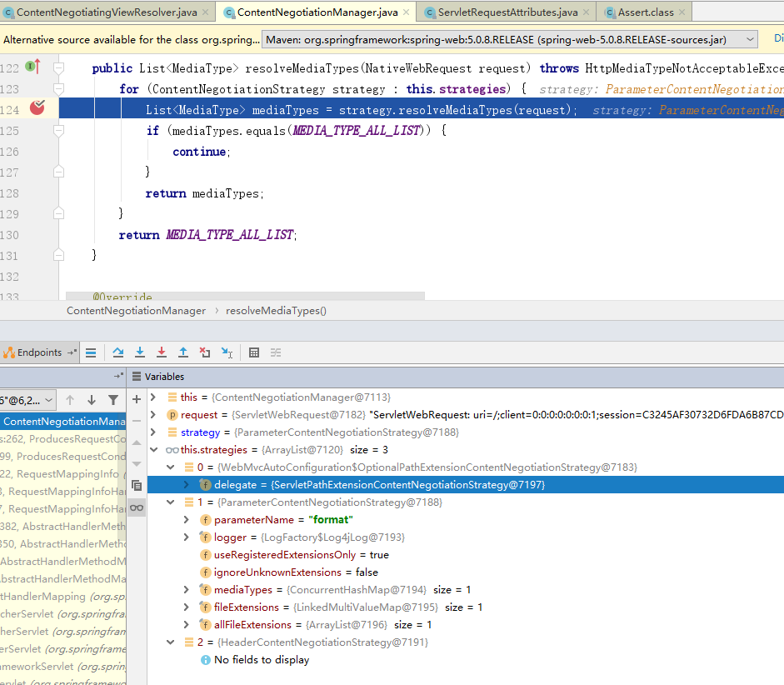The image size is (784, 685).
Task: Toggle the show watches glasses icon
Action: coord(137,507)
